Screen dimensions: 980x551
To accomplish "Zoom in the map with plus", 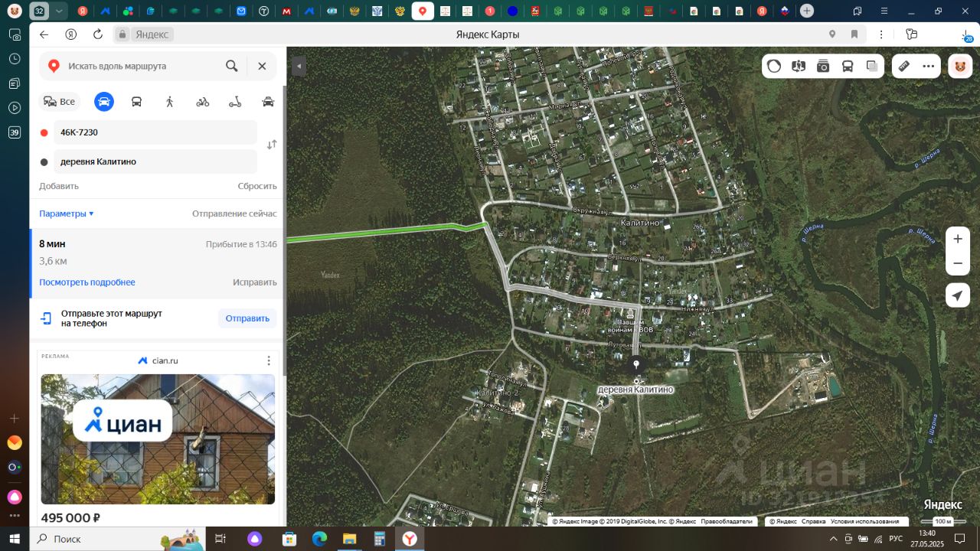I will [x=958, y=239].
